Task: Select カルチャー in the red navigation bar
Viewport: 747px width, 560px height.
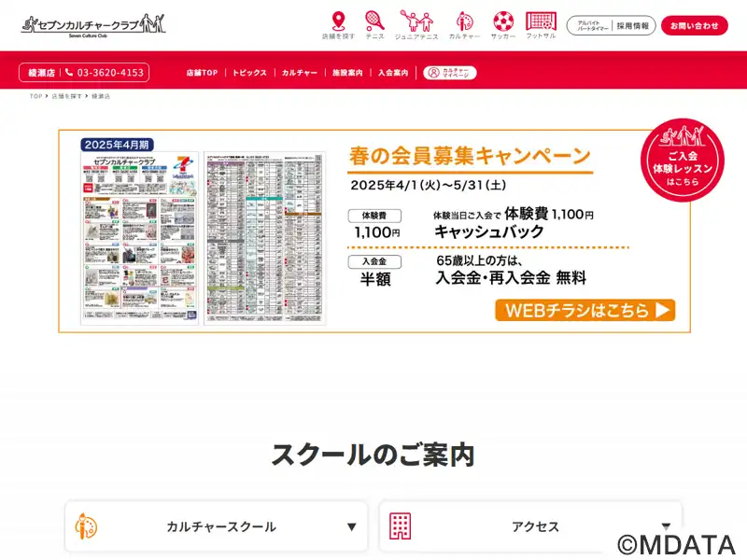Action: pos(299,73)
